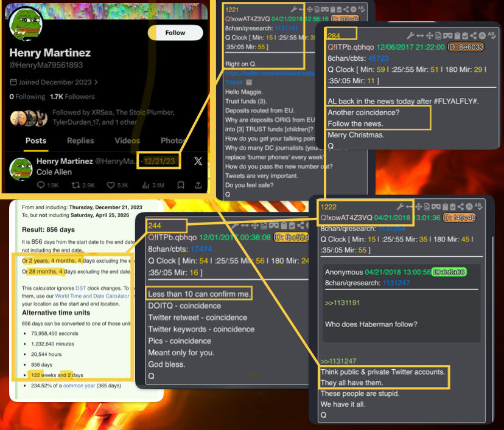504x430 pixels.
Task: Switch to the Replies tab
Action: [x=80, y=140]
